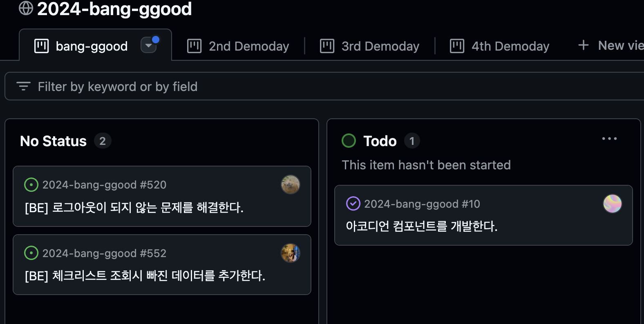
Task: Click the globe icon beside the project title
Action: click(26, 8)
